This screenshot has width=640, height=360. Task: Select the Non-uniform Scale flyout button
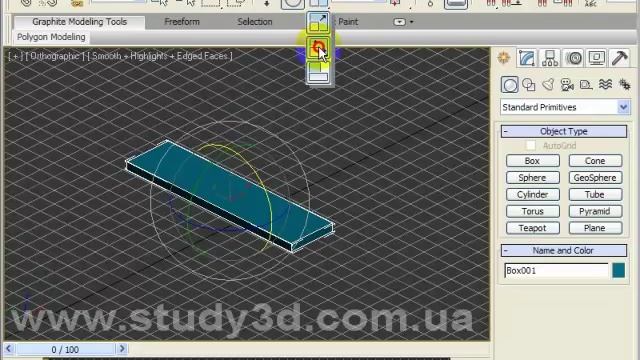tap(318, 49)
